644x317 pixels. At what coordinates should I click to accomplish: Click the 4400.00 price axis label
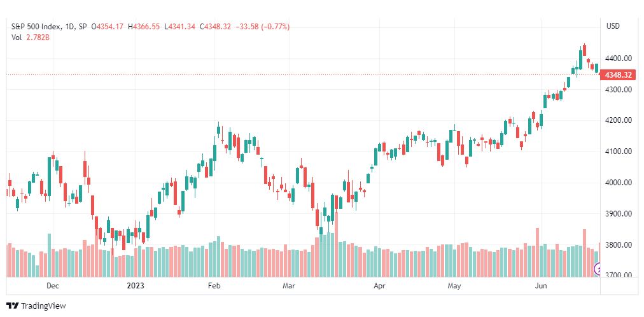pos(619,59)
